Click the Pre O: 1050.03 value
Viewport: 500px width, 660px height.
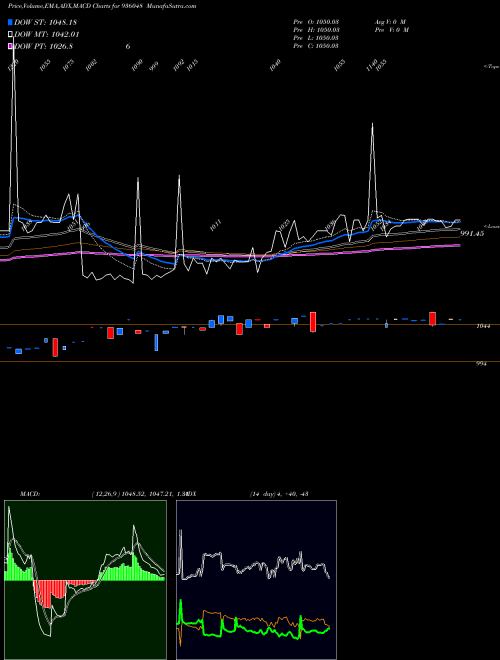coord(316,22)
